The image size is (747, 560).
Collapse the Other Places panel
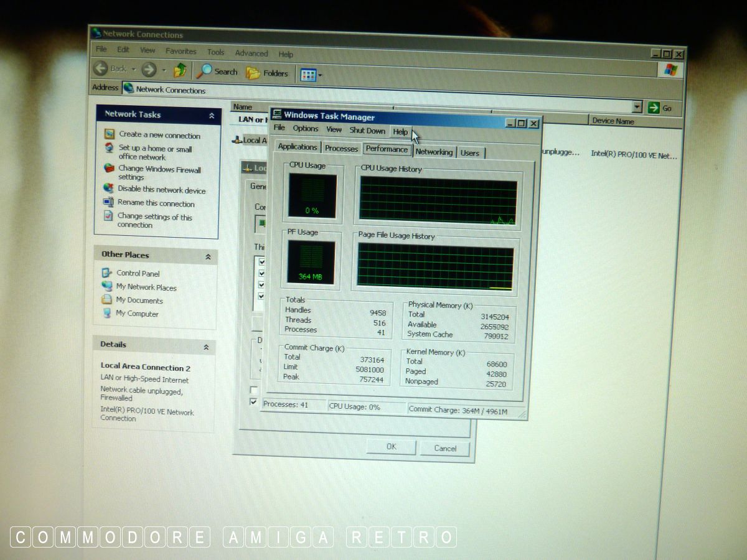pos(208,256)
